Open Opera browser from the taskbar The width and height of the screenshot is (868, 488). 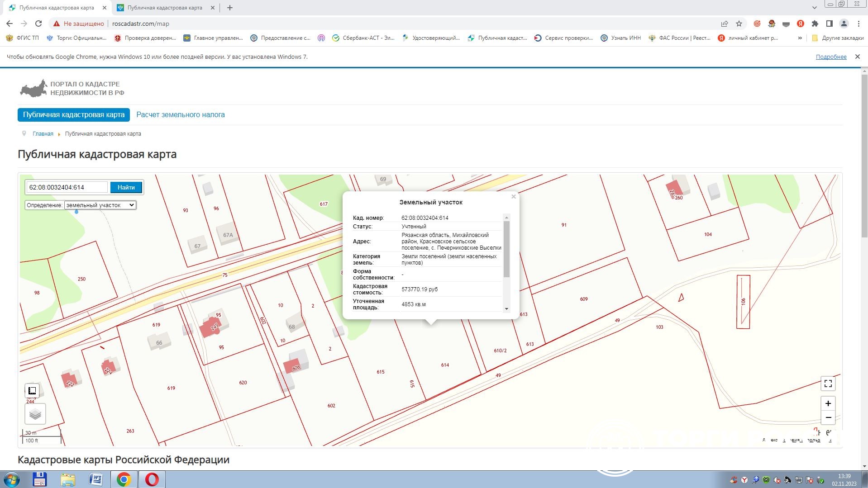(152, 479)
